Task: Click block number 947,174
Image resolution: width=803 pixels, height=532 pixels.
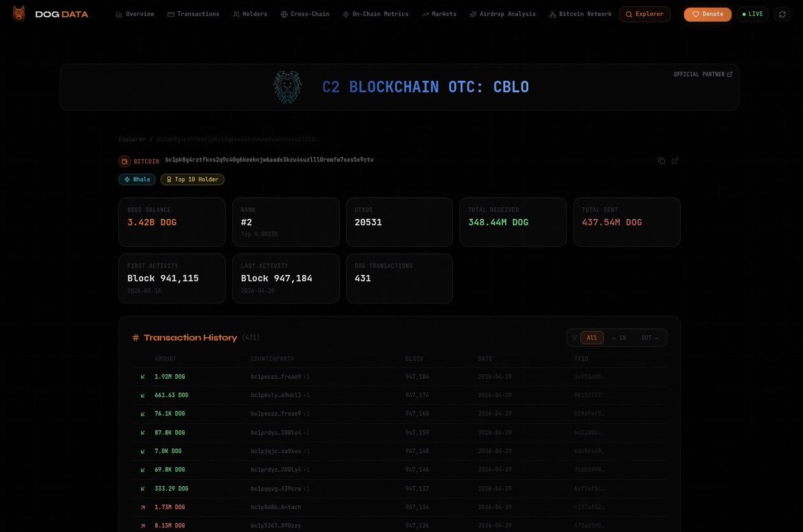Action: coord(416,395)
